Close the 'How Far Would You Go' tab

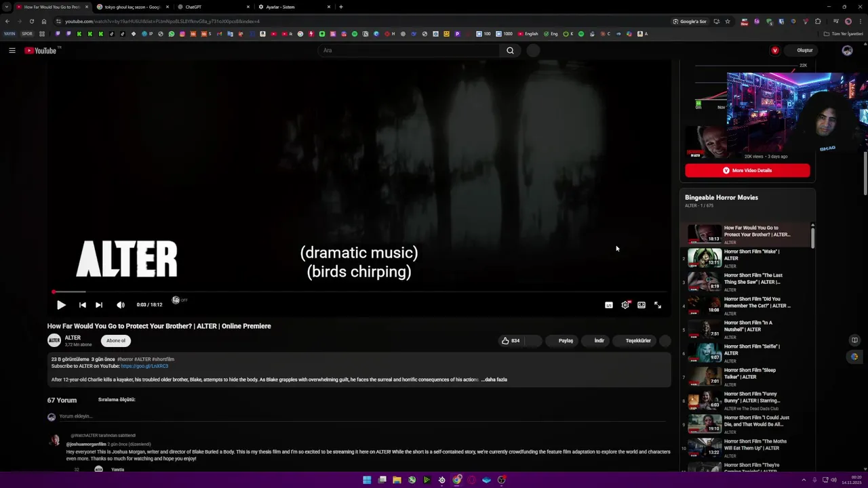86,7
